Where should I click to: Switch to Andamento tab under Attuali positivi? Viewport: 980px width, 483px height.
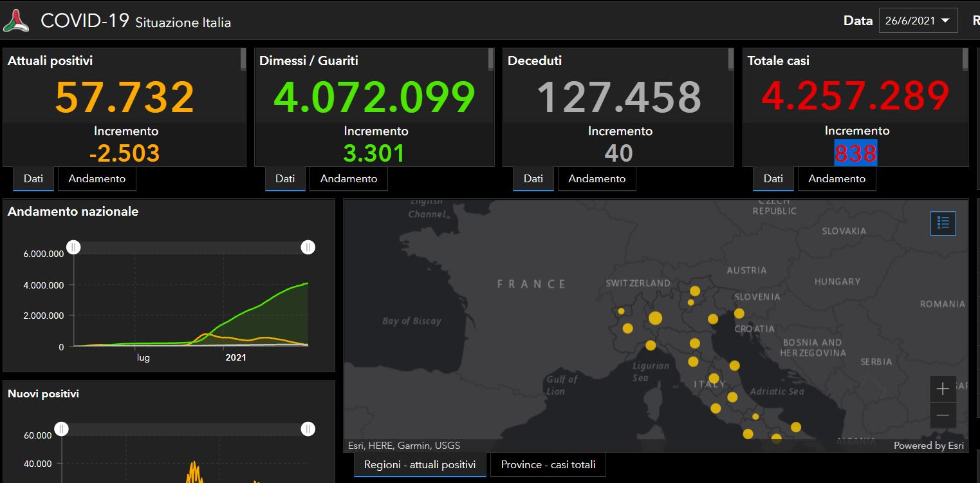(97, 178)
